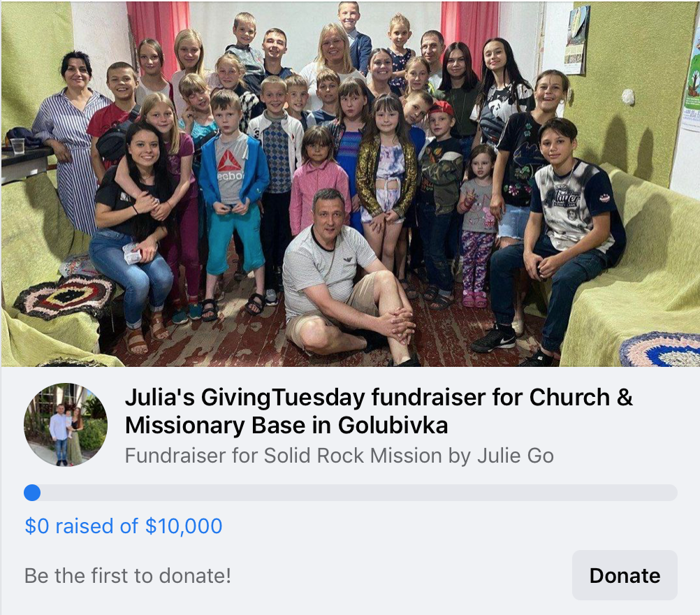
Task: Click the $10,000 goal amount
Action: click(x=184, y=526)
